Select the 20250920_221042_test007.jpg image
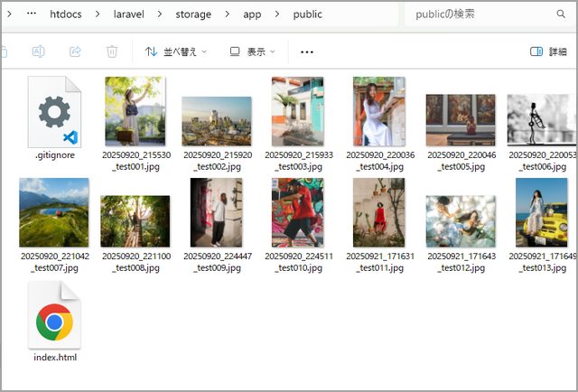Viewport: 578px width, 392px height. pyautogui.click(x=54, y=212)
